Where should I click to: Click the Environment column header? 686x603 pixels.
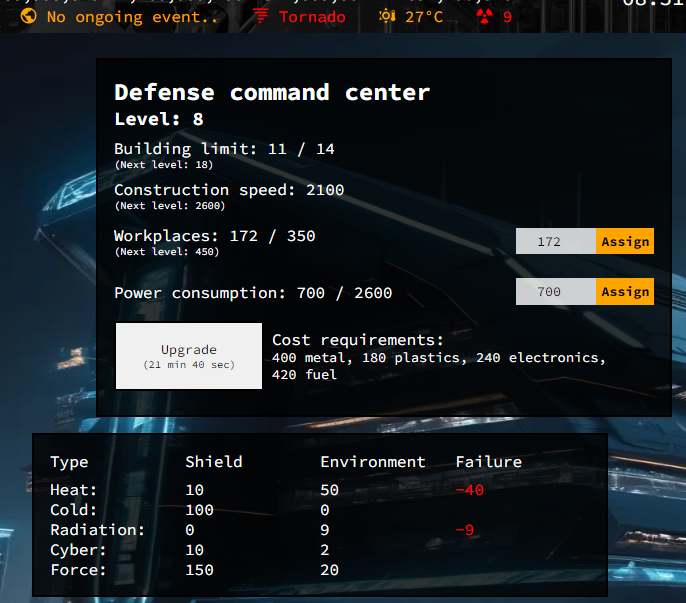tap(372, 462)
